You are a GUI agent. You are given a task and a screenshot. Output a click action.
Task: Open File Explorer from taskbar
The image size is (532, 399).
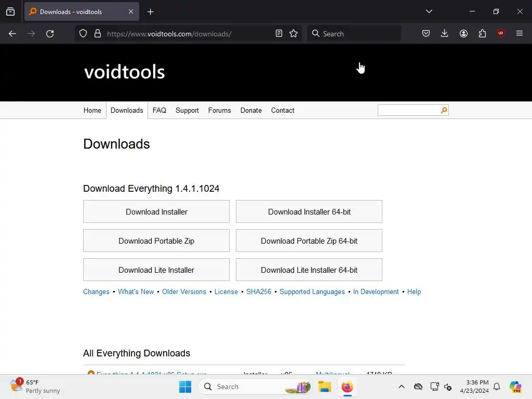pyautogui.click(x=324, y=387)
